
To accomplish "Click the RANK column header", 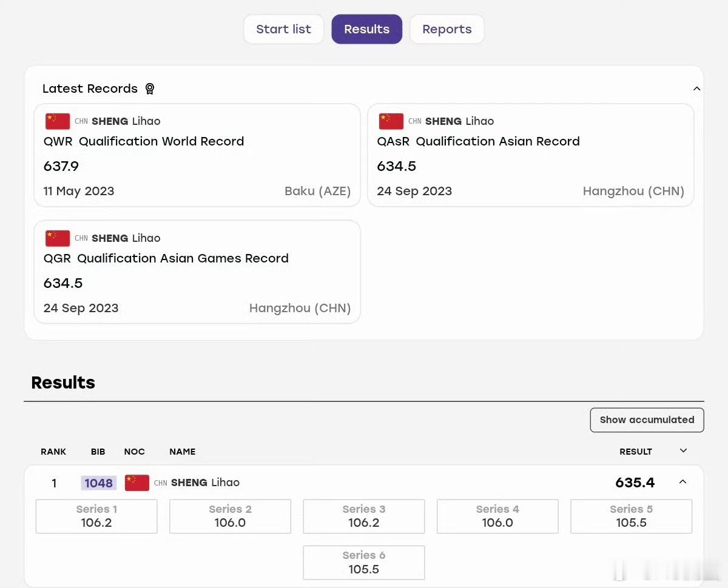I will [53, 452].
